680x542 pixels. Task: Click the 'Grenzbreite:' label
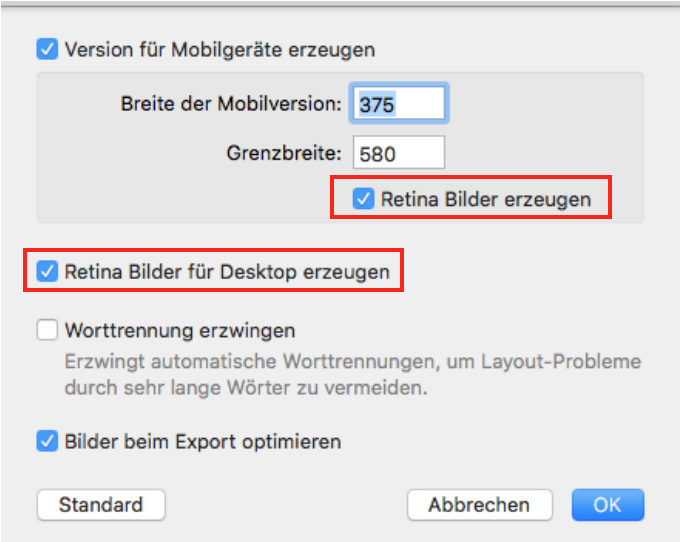point(284,153)
